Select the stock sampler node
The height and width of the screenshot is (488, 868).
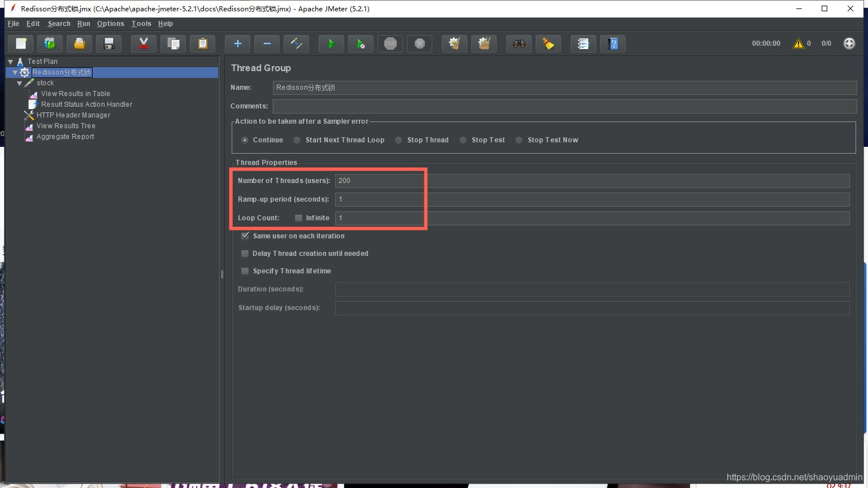45,83
